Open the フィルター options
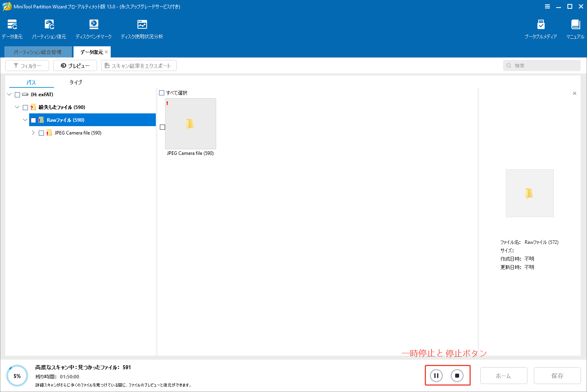 (x=27, y=65)
